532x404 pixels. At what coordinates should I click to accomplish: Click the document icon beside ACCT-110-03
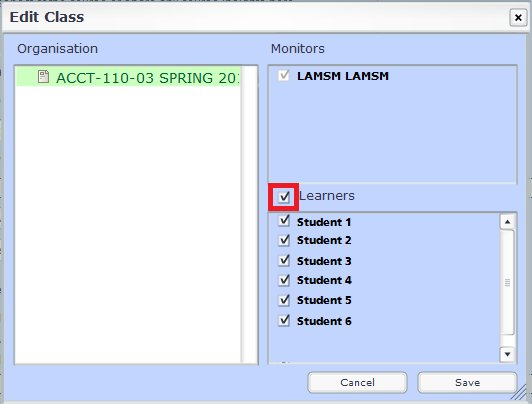pos(43,77)
